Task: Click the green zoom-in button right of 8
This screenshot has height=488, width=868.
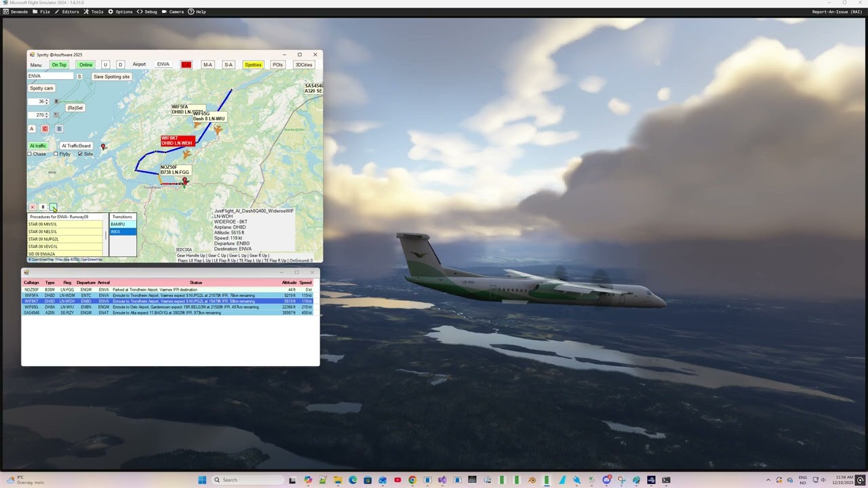Action: (x=53, y=207)
